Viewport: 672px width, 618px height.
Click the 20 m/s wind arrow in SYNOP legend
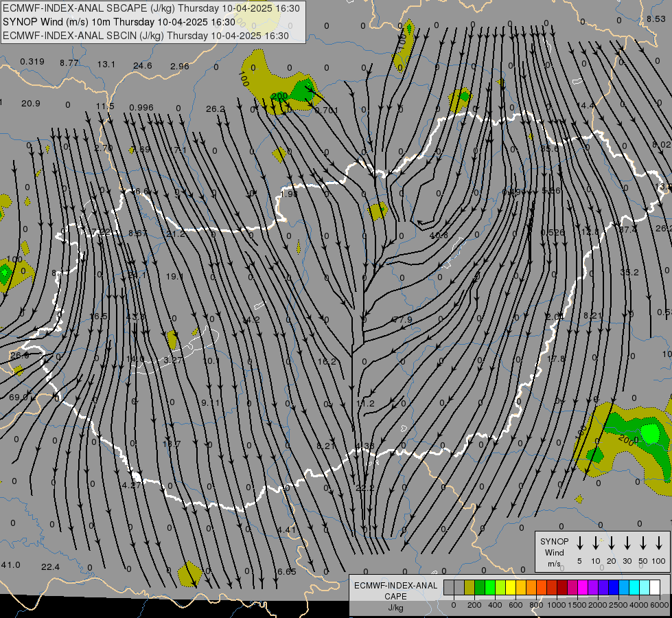[x=611, y=543]
